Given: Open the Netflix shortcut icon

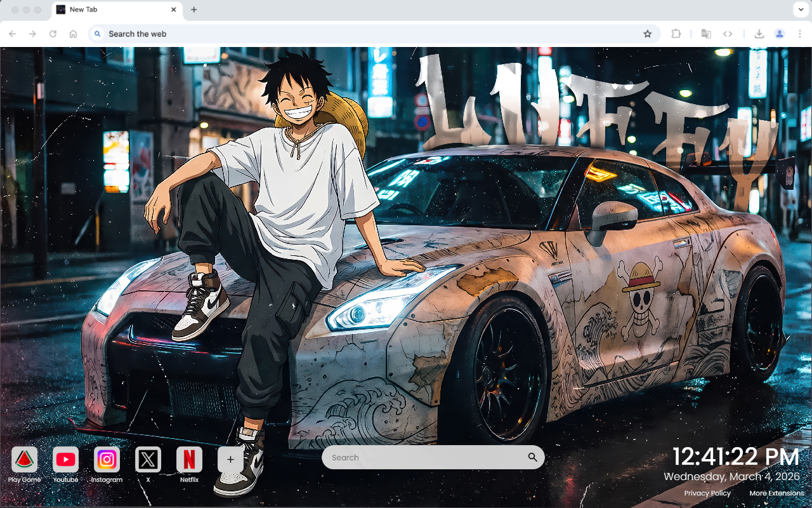Looking at the screenshot, I should 189,460.
